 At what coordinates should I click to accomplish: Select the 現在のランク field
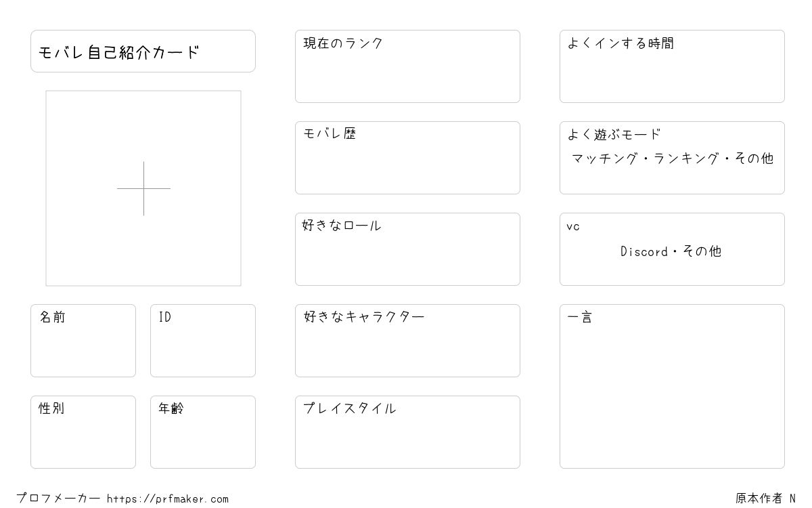[x=407, y=66]
